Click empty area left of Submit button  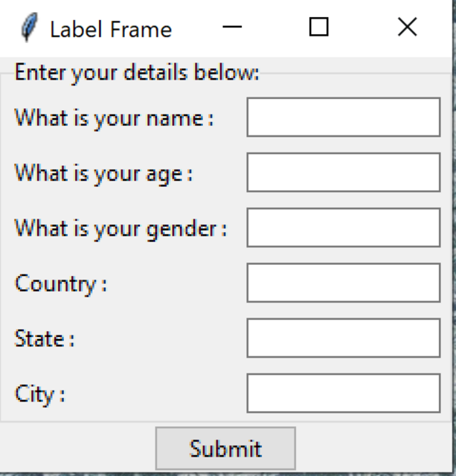77,448
